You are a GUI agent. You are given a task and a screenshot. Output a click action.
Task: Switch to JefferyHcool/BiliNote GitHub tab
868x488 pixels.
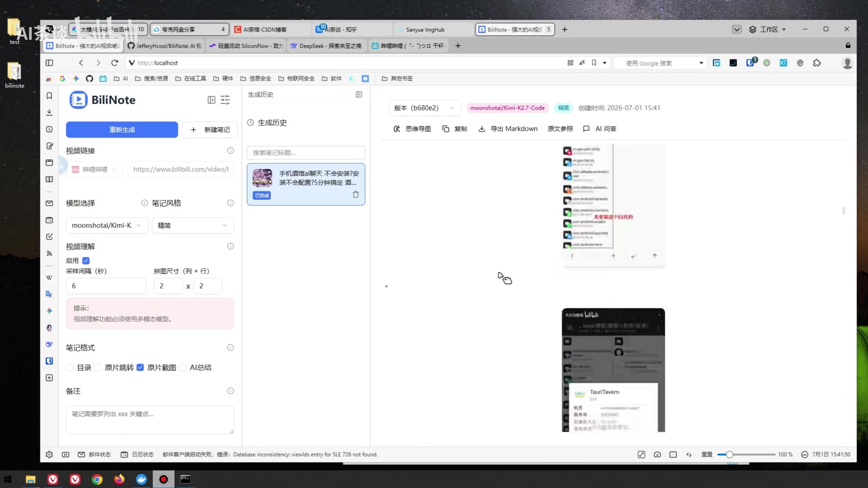165,46
